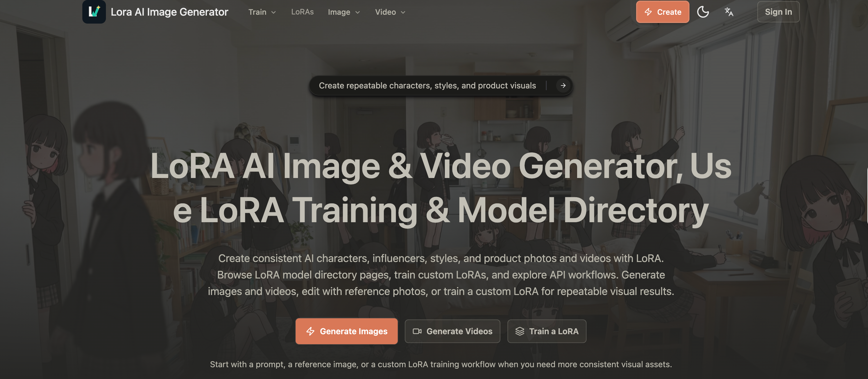Open the 'Create repeatable characters' banner text
868x379 pixels.
427,85
